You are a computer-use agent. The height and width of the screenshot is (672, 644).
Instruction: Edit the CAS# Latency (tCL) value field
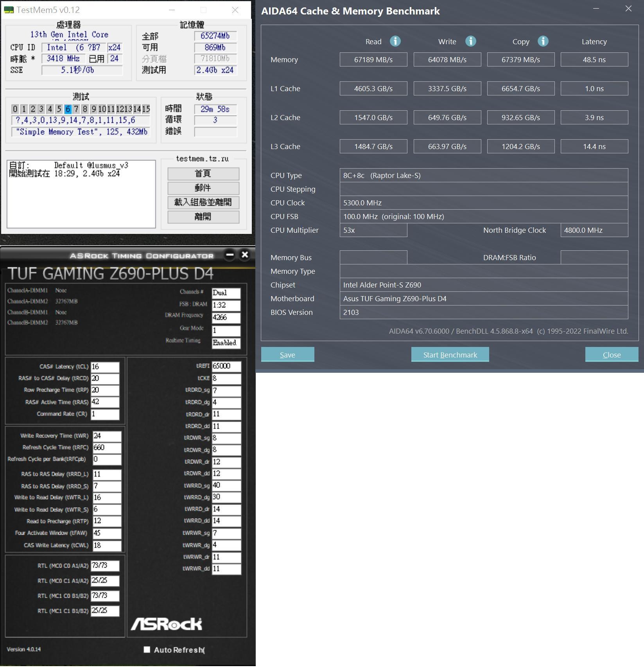pos(106,367)
